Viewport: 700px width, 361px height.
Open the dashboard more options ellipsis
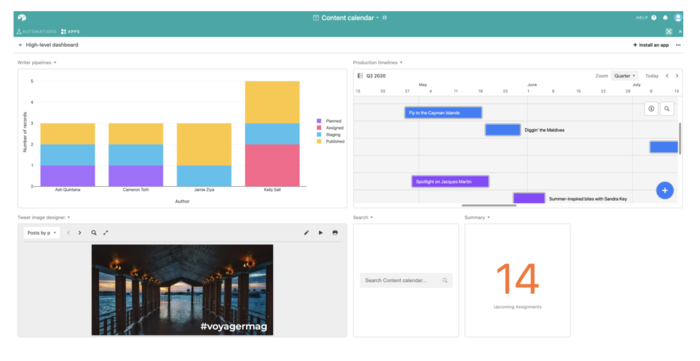[x=679, y=45]
